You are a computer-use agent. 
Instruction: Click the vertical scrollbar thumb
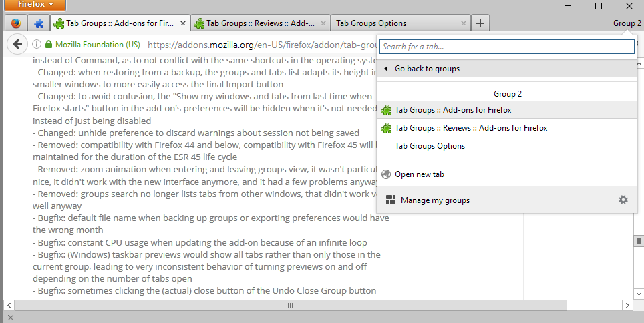click(x=639, y=241)
